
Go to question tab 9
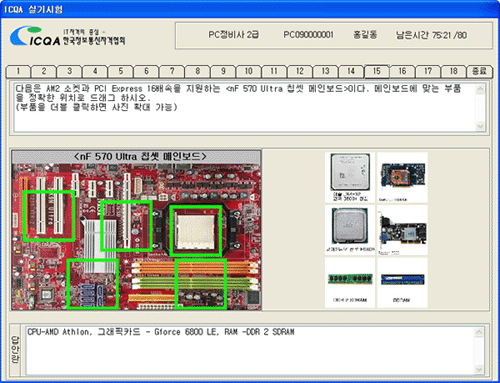tap(223, 71)
